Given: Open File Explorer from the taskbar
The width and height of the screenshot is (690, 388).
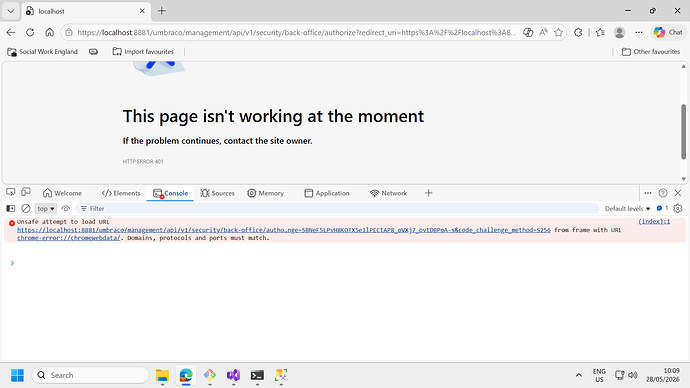Looking at the screenshot, I should pyautogui.click(x=162, y=375).
